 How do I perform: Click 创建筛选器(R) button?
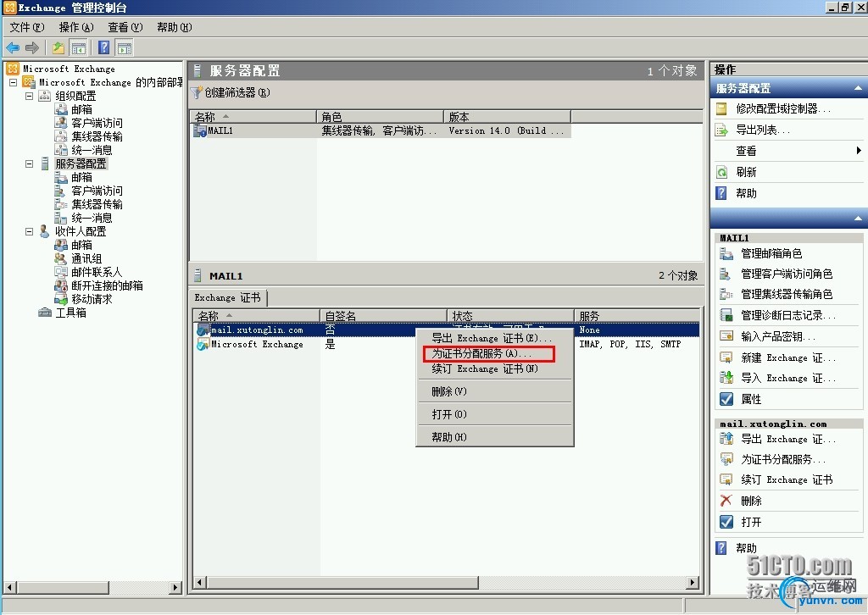click(231, 92)
